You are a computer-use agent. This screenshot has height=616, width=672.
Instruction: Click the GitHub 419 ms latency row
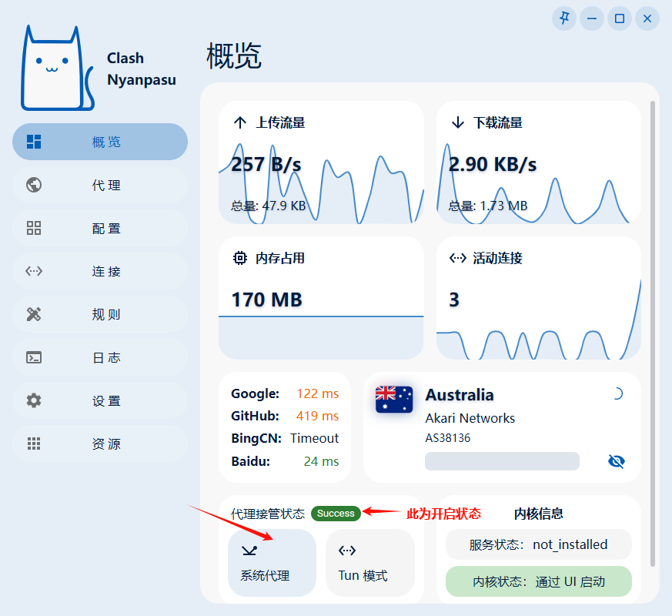(x=285, y=416)
